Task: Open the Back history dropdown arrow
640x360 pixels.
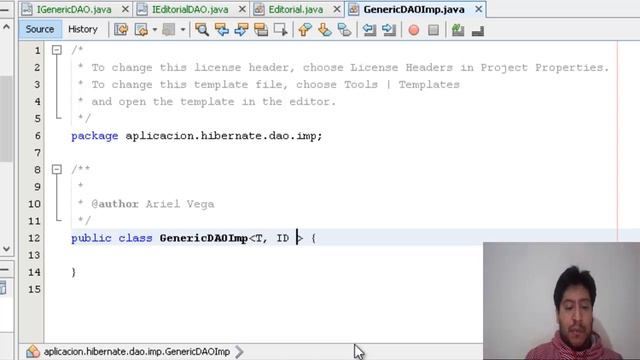Action: 155,30
